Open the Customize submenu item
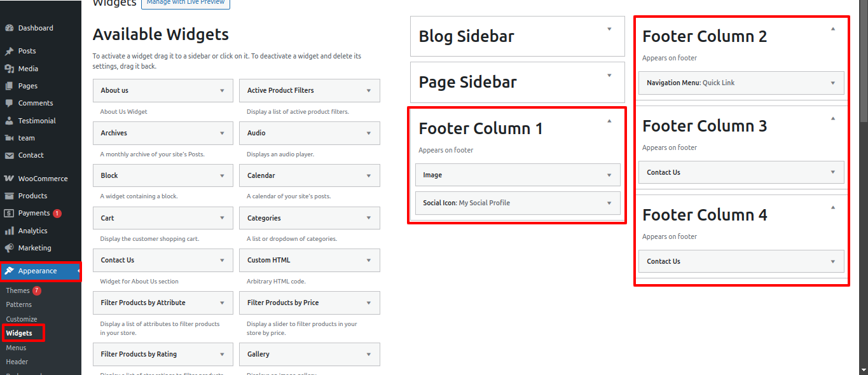Image resolution: width=868 pixels, height=375 pixels. [22, 319]
